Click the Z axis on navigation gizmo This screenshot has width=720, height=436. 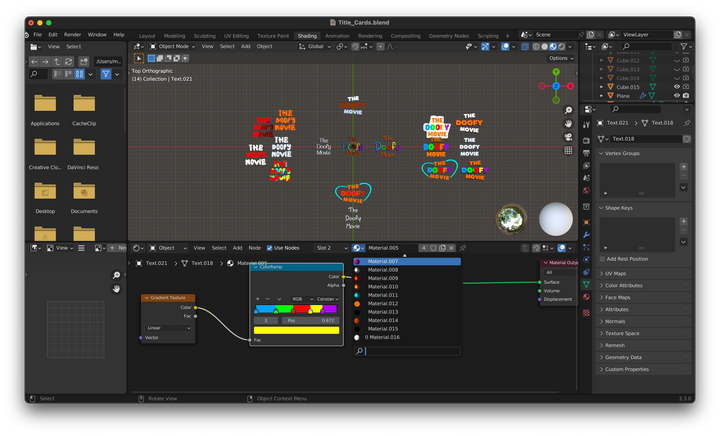pyautogui.click(x=556, y=86)
